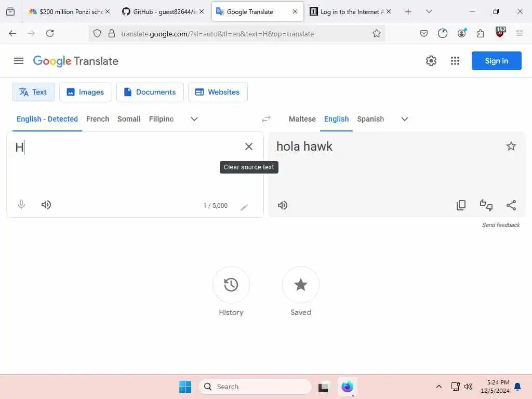Choose Spanish as target language
This screenshot has height=399, width=532.
tap(370, 119)
